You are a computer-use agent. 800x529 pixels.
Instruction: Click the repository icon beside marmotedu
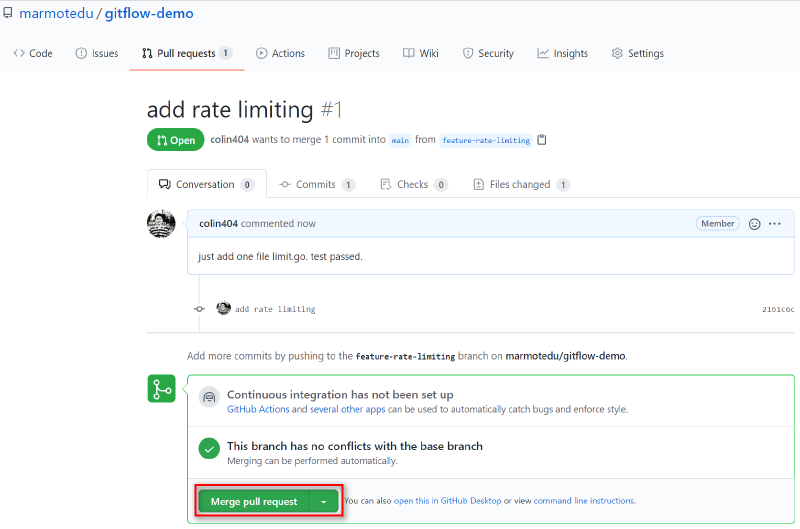pos(8,14)
